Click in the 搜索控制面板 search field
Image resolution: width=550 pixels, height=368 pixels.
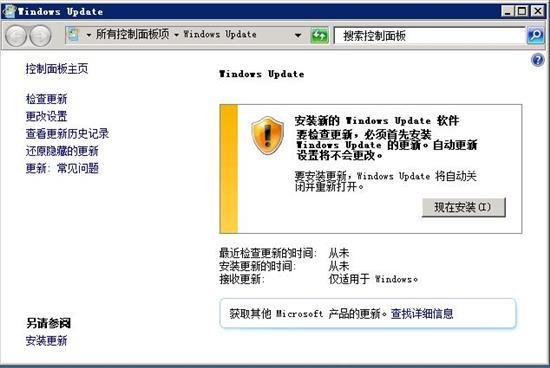430,35
